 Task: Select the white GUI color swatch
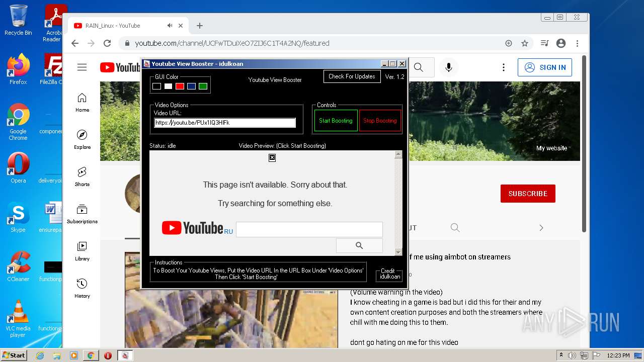168,86
